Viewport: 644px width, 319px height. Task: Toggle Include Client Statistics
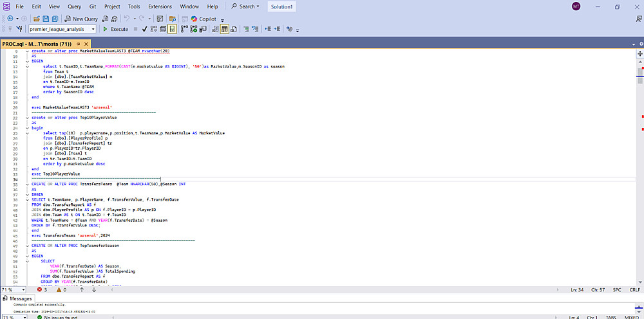point(202,29)
